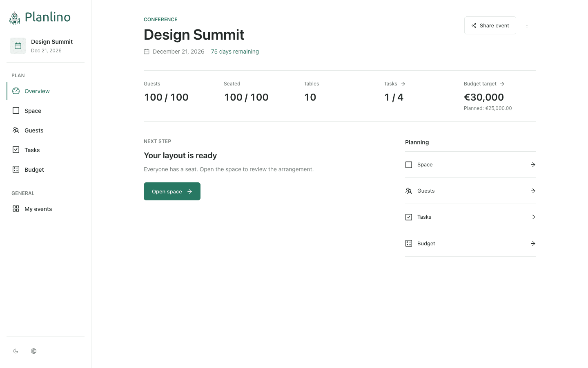Click the Open space button
Image resolution: width=588 pixels, height=368 pixels.
tap(172, 191)
